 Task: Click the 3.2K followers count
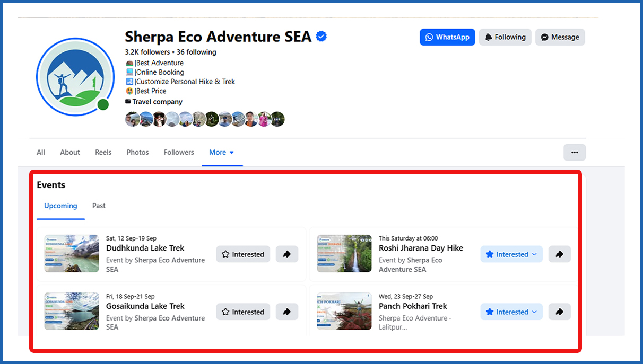147,52
